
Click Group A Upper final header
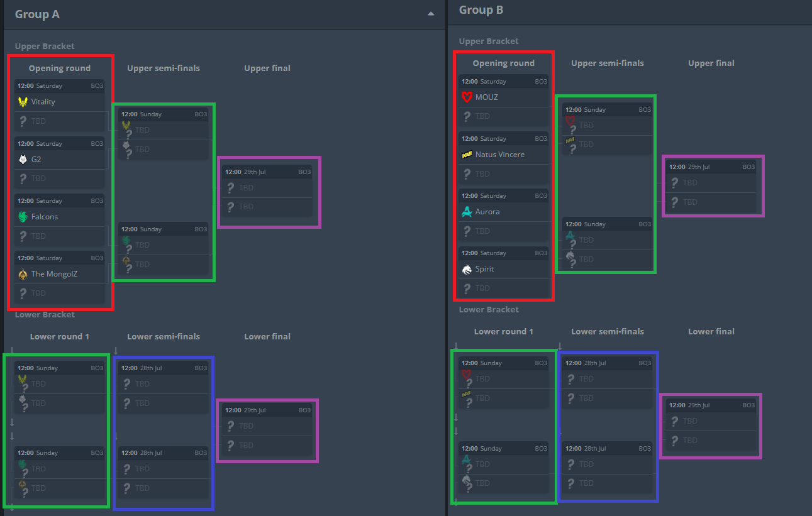(267, 69)
